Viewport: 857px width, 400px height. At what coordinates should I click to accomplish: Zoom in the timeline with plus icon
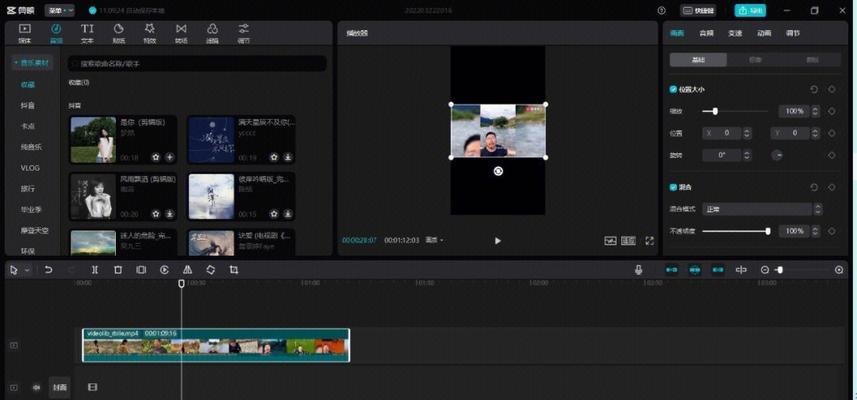tap(839, 270)
